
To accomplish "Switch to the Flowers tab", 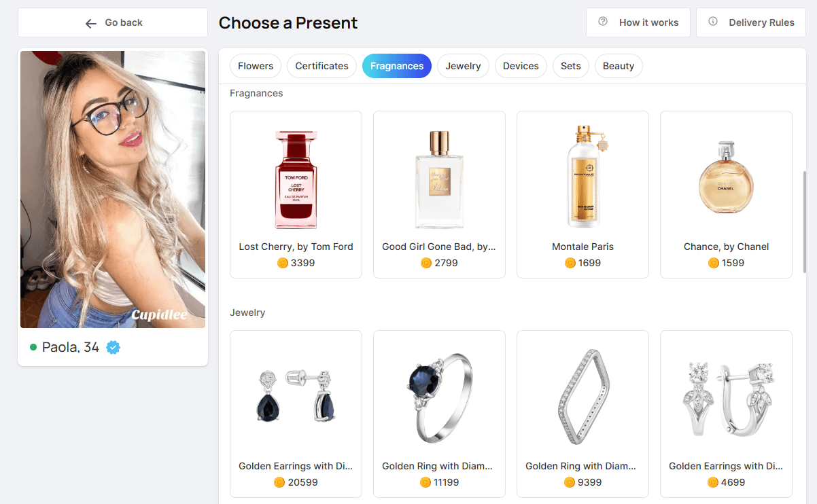I will [x=256, y=66].
